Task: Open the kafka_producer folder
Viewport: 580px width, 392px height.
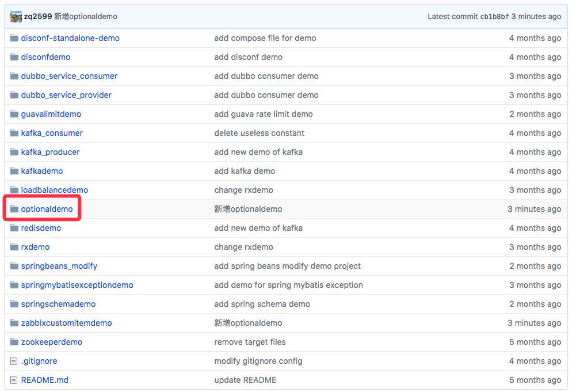Action: 50,152
